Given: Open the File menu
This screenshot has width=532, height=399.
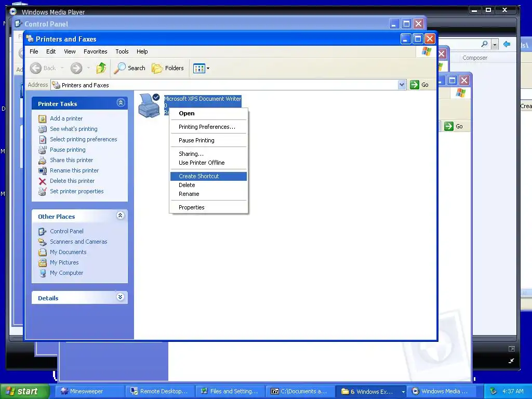Looking at the screenshot, I should [34, 51].
